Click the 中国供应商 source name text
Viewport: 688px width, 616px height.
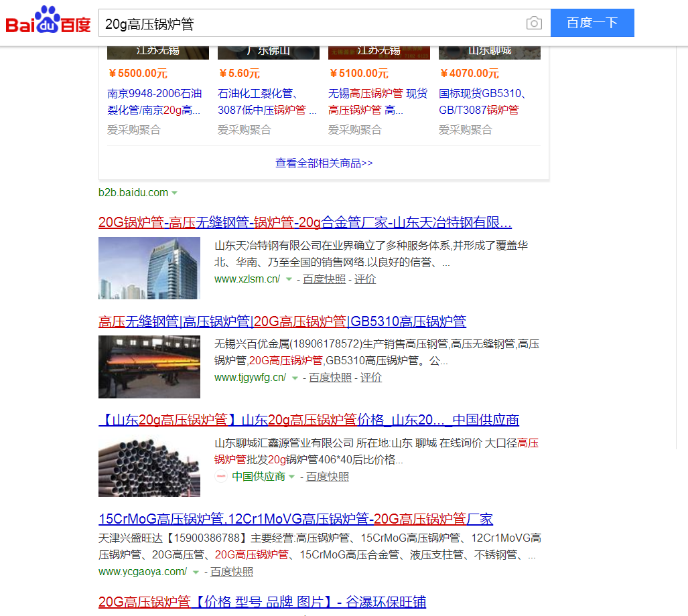[x=259, y=477]
